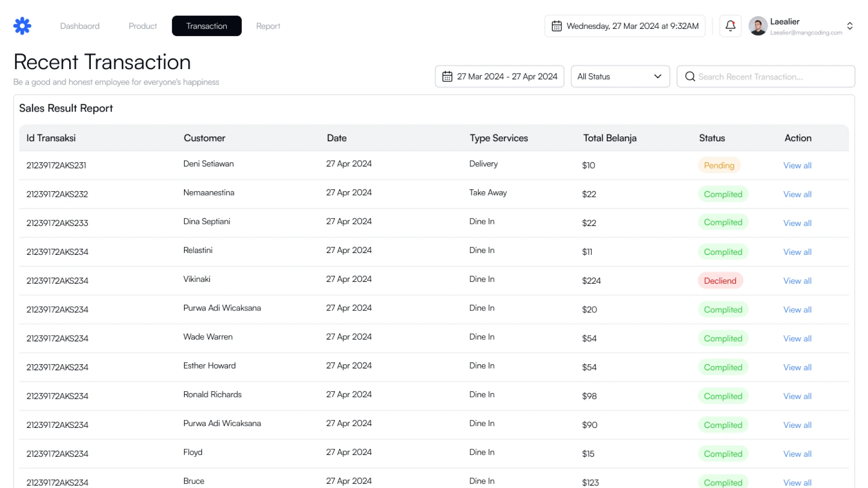Click the calendar icon next to date display
Screen dimensions: 868x488
click(557, 26)
